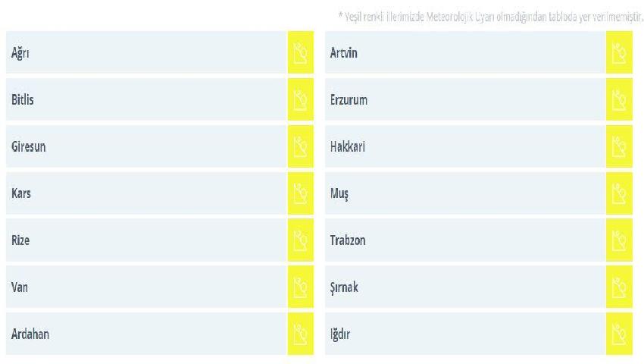Click the yellow warning icon for Ağrı

tap(300, 52)
